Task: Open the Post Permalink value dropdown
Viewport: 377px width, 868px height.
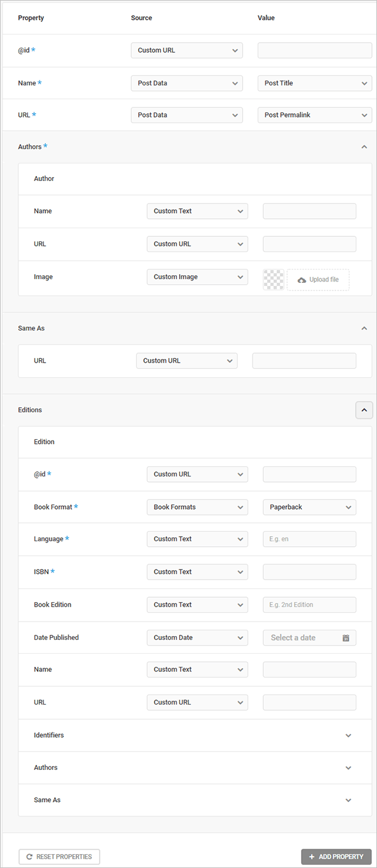Action: [315, 115]
